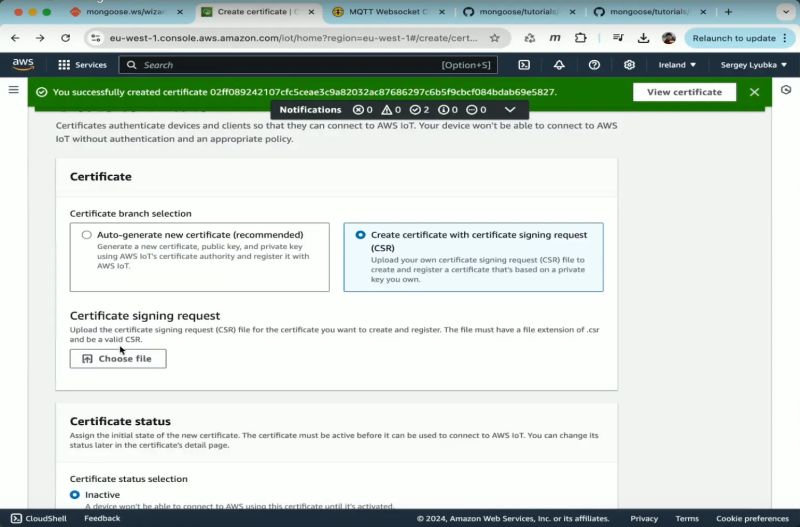Select Create certificate with CSR option
Image resolution: width=800 pixels, height=527 pixels.
pyautogui.click(x=360, y=235)
